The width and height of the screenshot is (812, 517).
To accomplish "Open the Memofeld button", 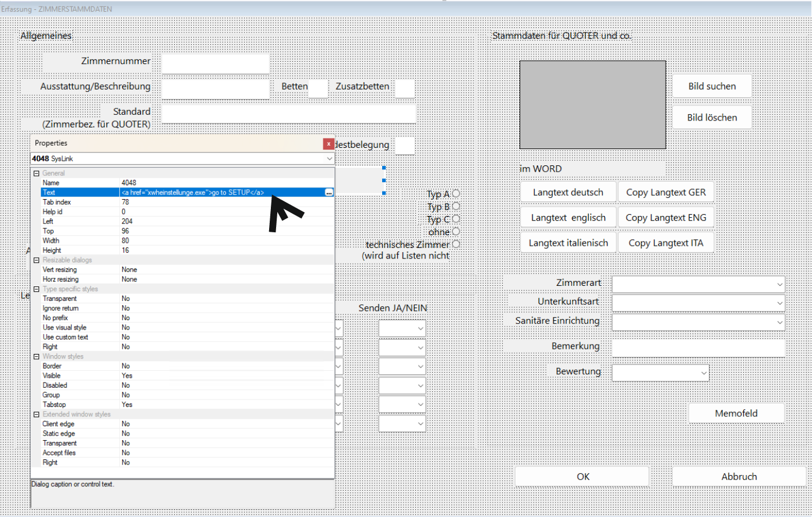I will (x=736, y=413).
